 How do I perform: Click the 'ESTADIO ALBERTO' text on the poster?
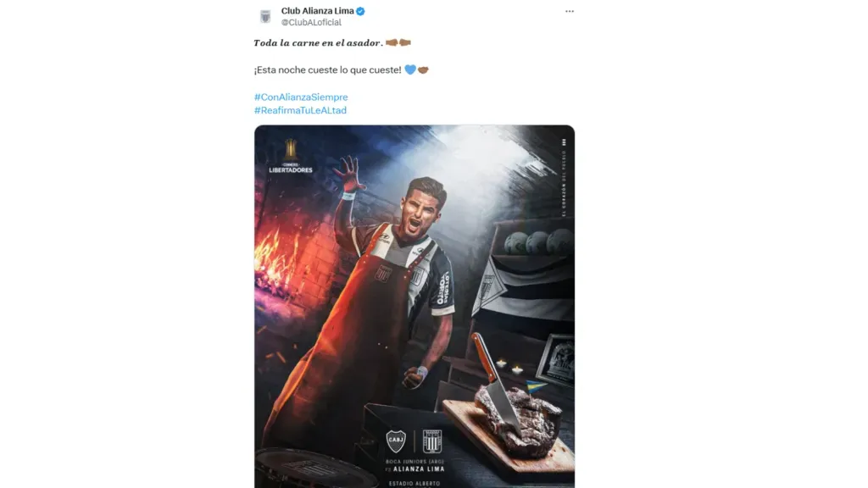point(415,484)
